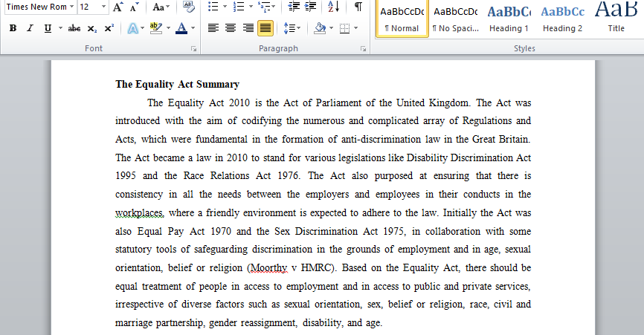
Task: Toggle Superscript formatting
Action: 109,28
